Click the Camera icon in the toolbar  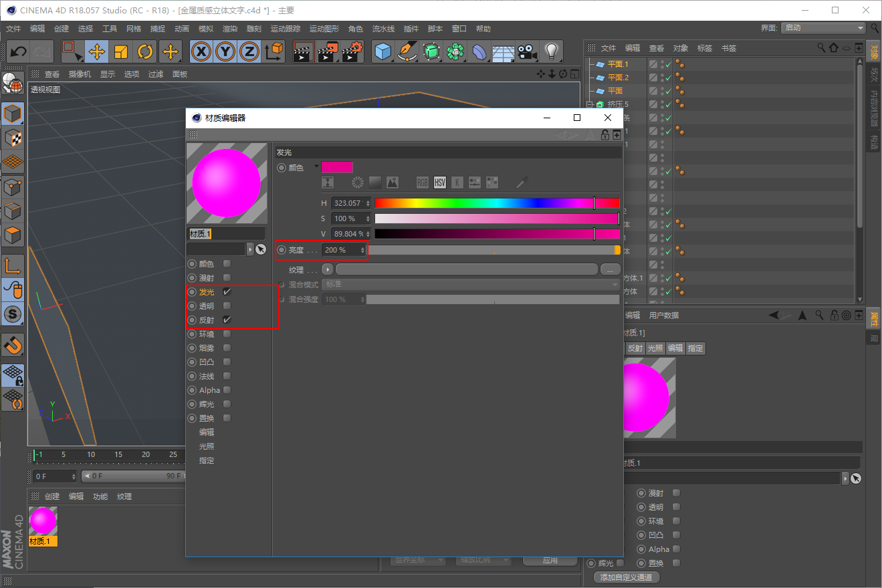pos(528,51)
